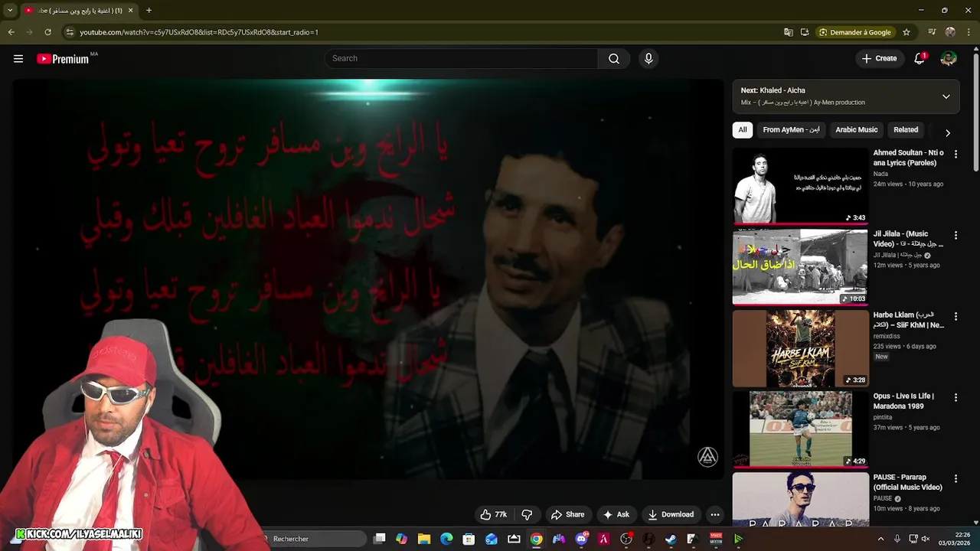Show more filter chips with right arrow
This screenshot has height=551, width=980.
(948, 132)
